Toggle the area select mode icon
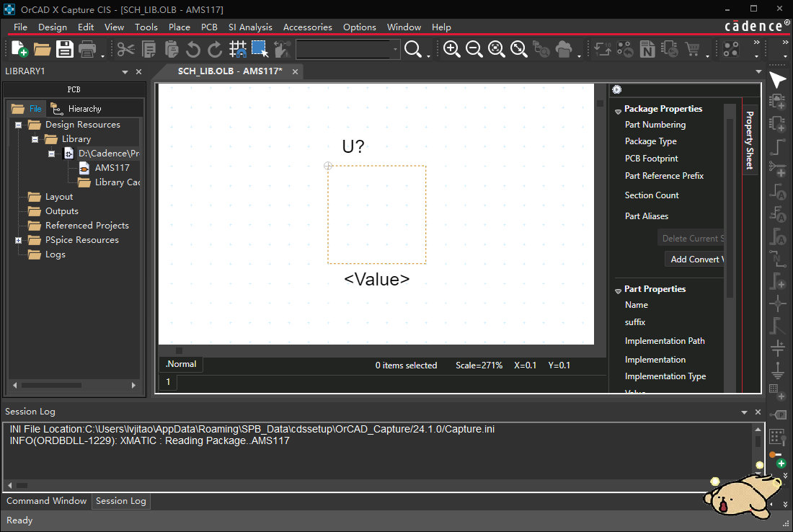The height and width of the screenshot is (532, 793). coord(260,49)
